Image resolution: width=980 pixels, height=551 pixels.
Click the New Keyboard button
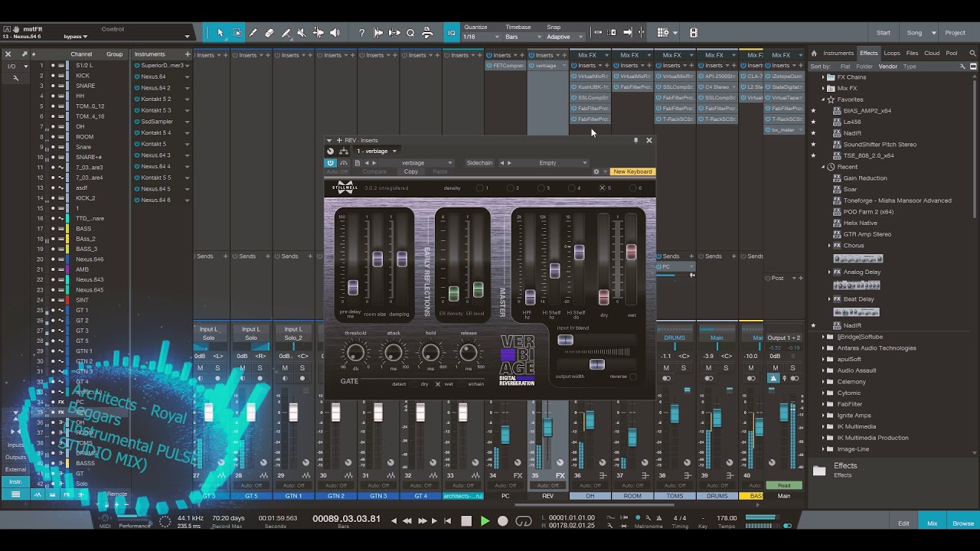tap(632, 171)
